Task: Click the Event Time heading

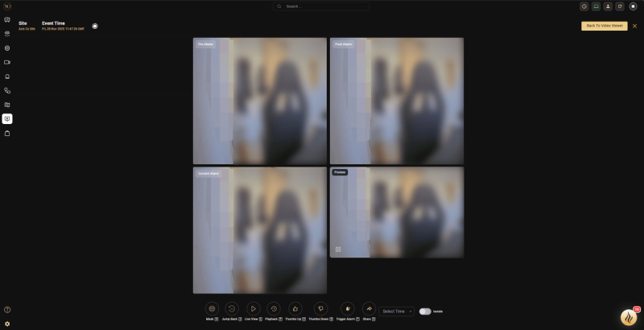Action: [x=53, y=23]
